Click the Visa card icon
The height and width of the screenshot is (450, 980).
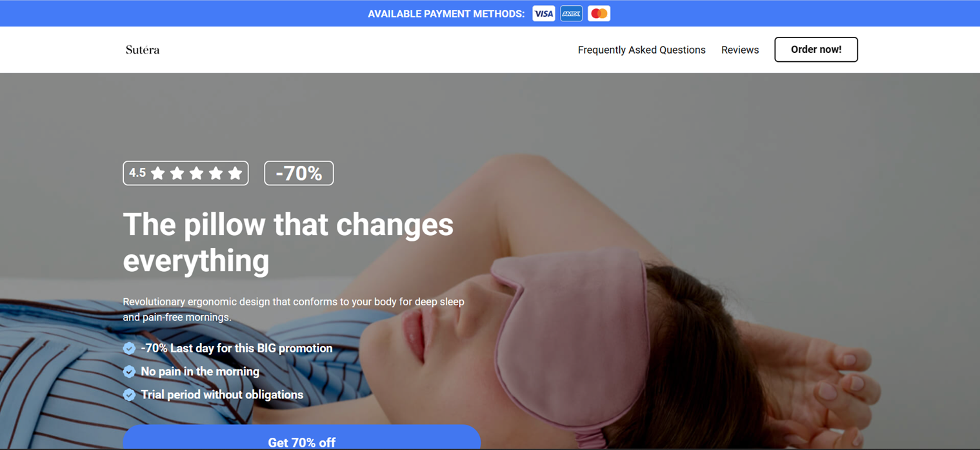pos(543,14)
